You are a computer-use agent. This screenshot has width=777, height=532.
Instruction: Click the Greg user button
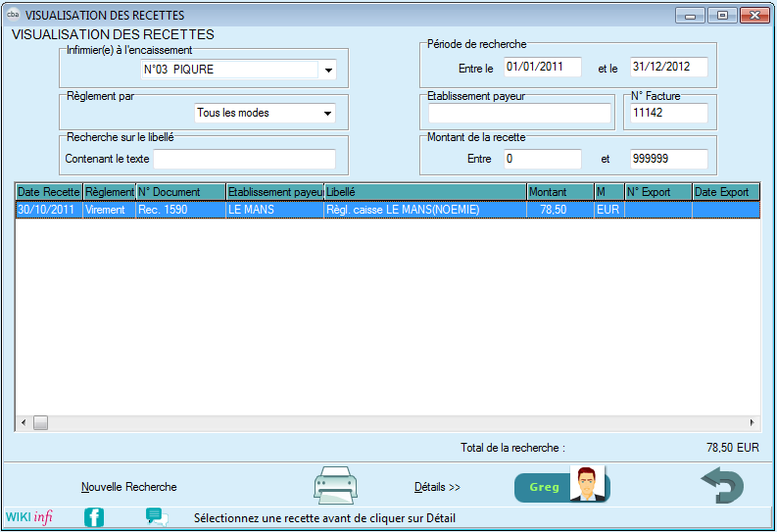[x=562, y=487]
